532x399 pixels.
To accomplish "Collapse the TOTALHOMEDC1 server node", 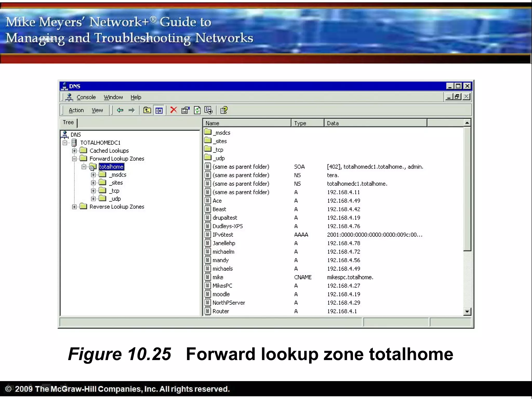I will (65, 143).
